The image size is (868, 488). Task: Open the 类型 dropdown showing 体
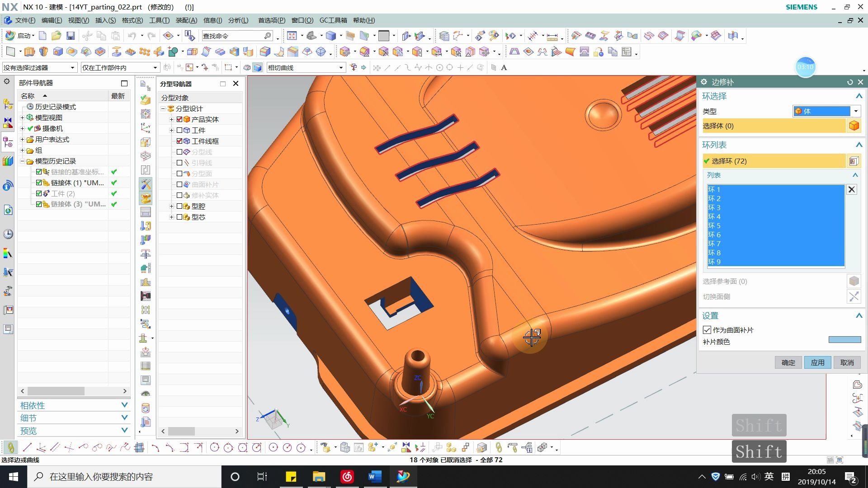pyautogui.click(x=826, y=111)
